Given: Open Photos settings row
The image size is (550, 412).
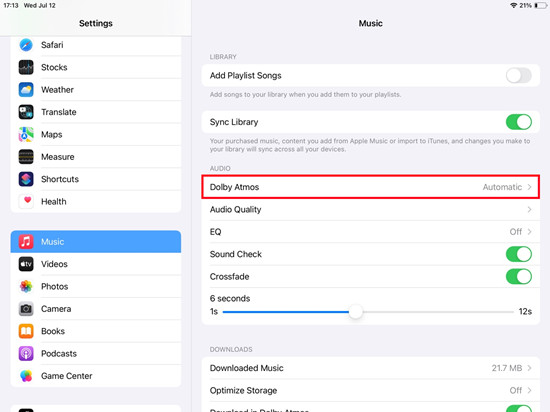Looking at the screenshot, I should point(96,286).
